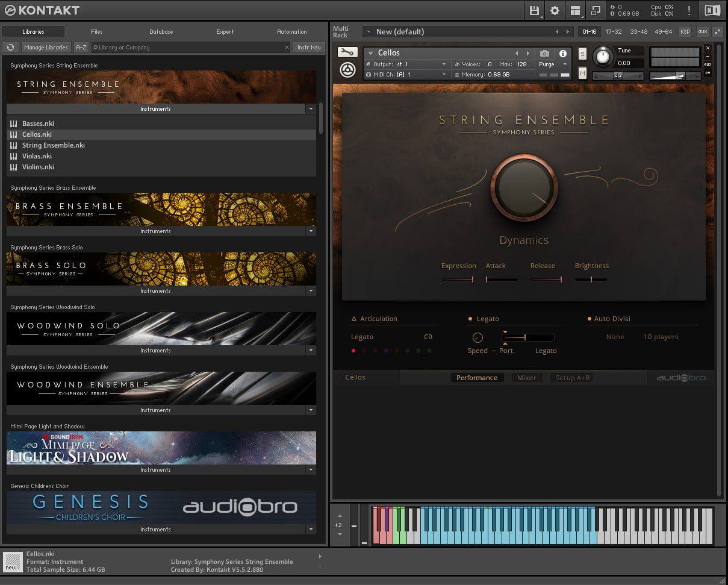The width and height of the screenshot is (728, 585).
Task: Click the Mimi Page Light and Shadow Instruments button
Action: click(x=156, y=470)
